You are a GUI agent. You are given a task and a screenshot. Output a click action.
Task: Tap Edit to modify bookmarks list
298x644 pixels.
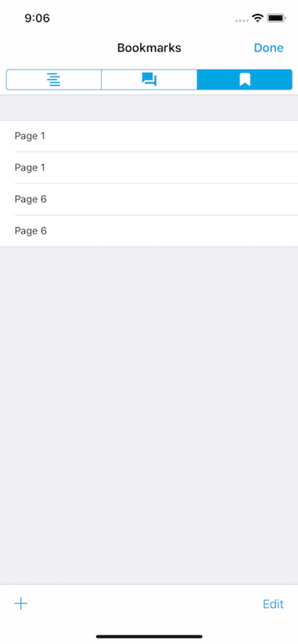(273, 604)
